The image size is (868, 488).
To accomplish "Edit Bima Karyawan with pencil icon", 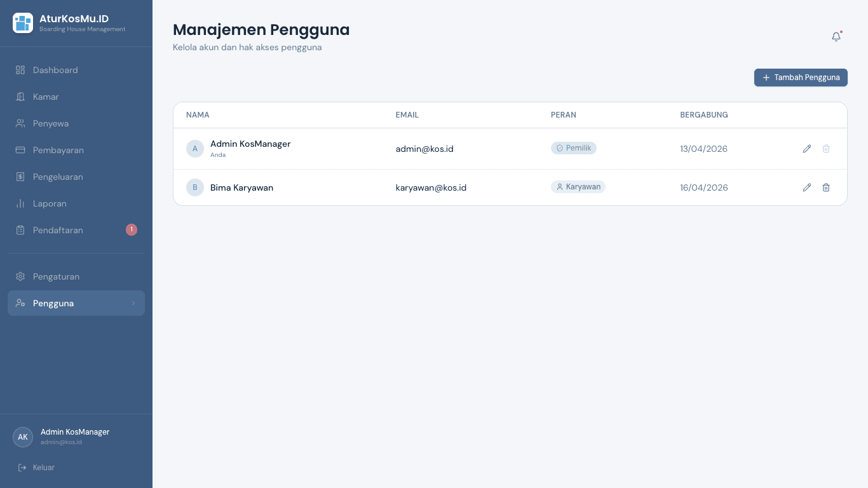I will point(807,187).
